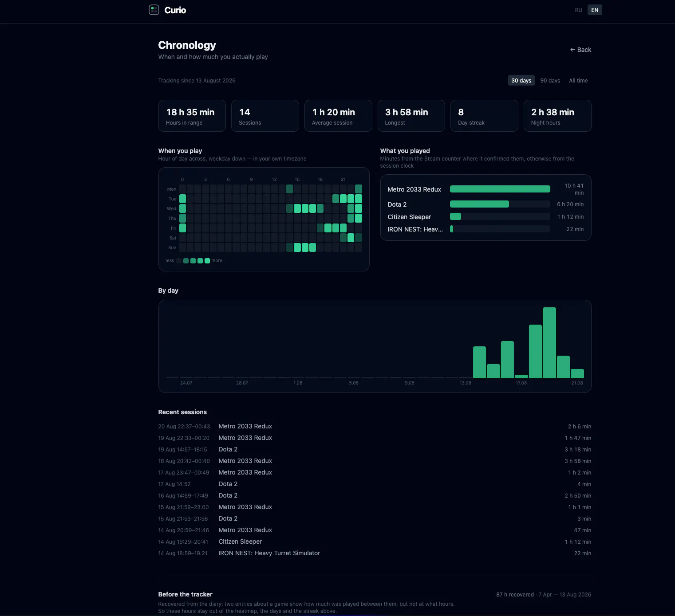The image size is (675, 616).
Task: Click the Sun row label in heatmap
Action: tap(172, 248)
